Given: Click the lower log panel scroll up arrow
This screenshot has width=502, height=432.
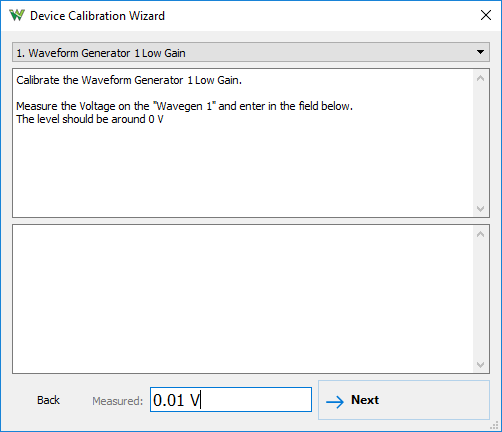Looking at the screenshot, I should [480, 234].
